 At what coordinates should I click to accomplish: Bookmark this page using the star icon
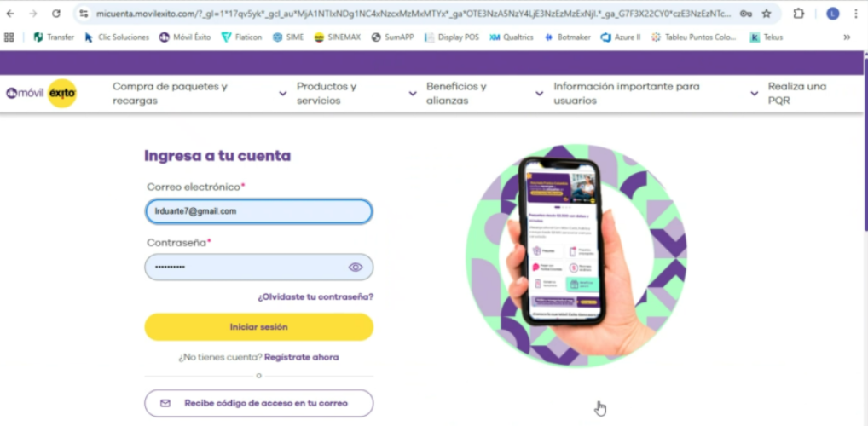[x=767, y=14]
